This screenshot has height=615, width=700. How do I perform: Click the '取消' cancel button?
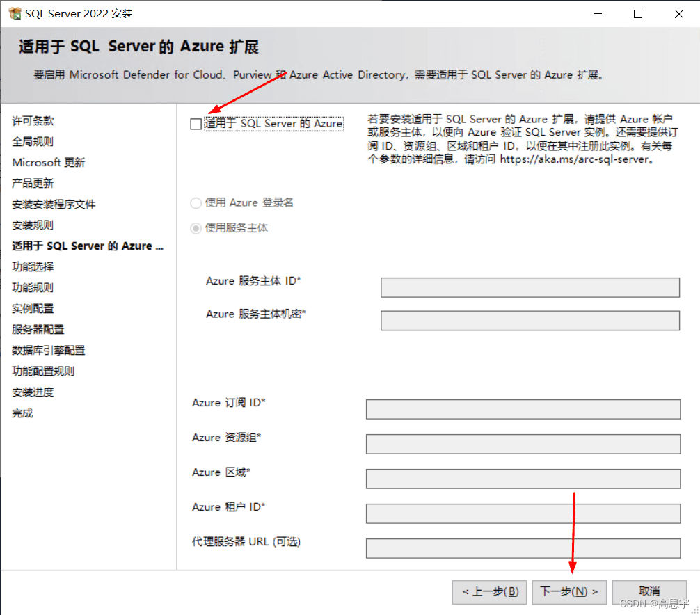[649, 592]
